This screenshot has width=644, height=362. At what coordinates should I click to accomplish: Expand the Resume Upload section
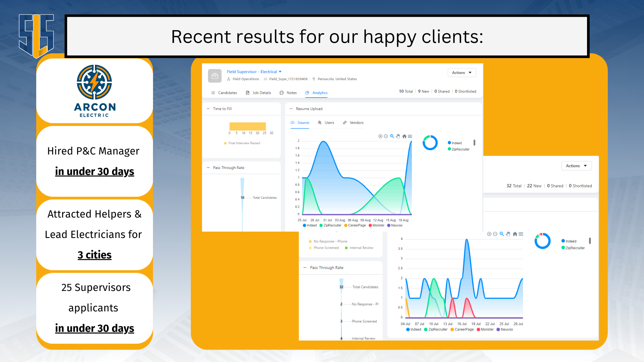pyautogui.click(x=292, y=109)
